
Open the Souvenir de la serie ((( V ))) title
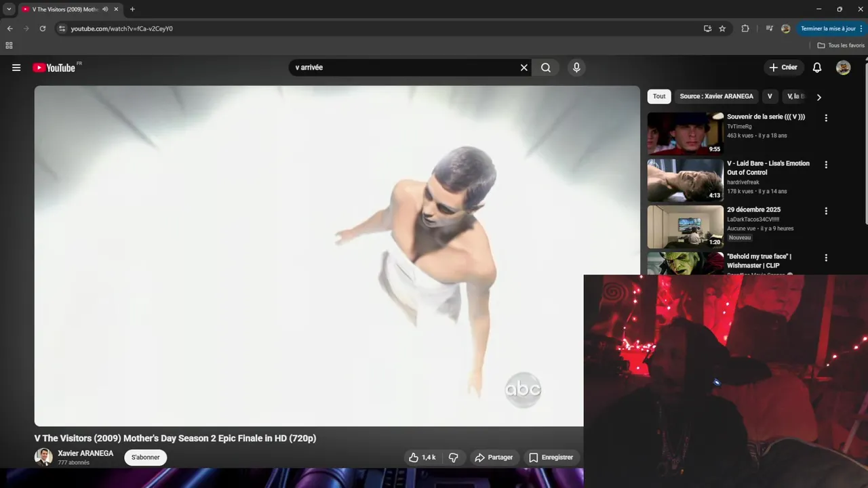click(x=766, y=117)
